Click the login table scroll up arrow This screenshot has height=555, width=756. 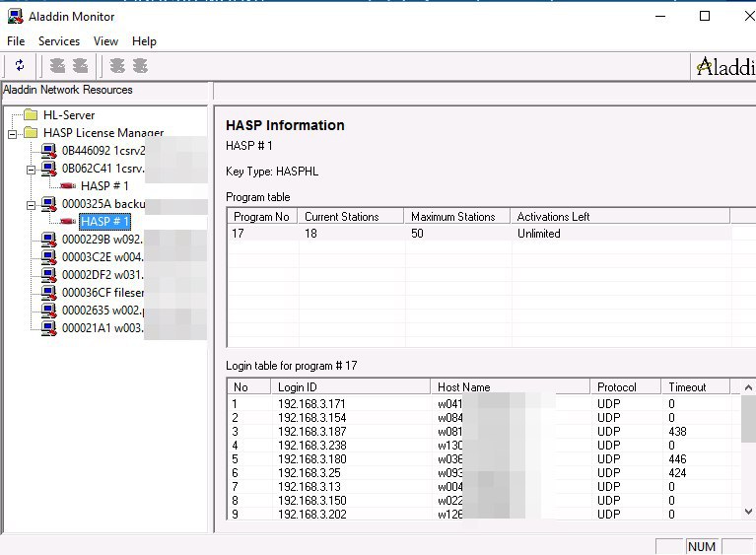click(748, 387)
